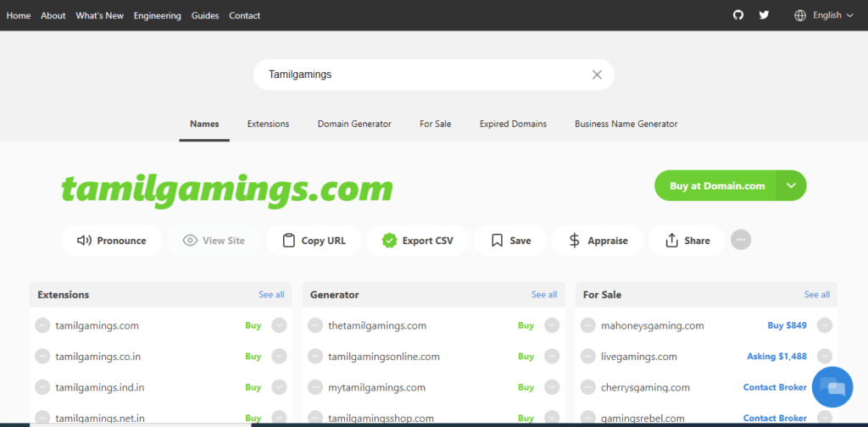Switch to the Extensions tab
The image size is (868, 427).
pyautogui.click(x=268, y=124)
